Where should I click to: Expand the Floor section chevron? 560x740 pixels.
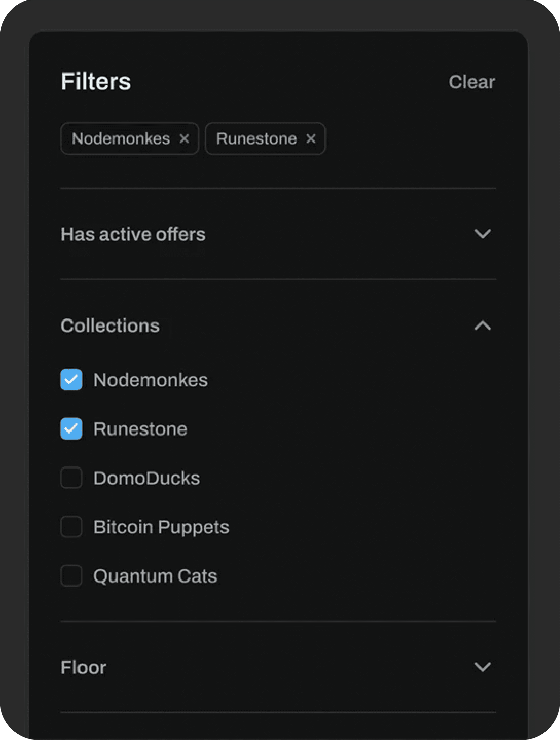(483, 667)
